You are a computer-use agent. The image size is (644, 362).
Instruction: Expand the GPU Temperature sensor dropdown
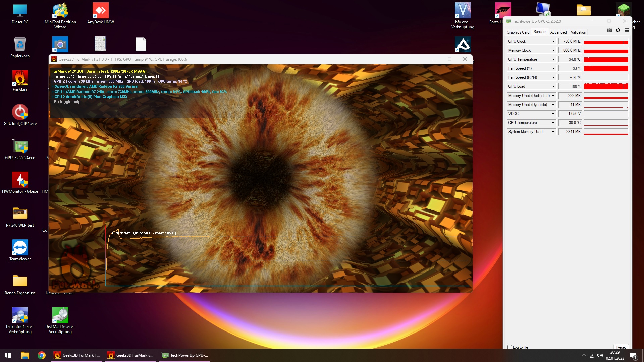tap(553, 59)
